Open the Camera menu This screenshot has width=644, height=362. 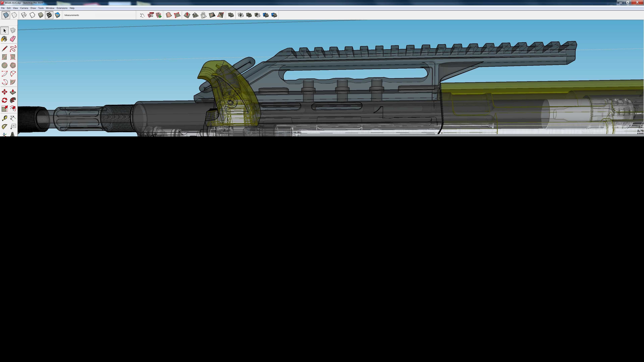[x=24, y=8]
